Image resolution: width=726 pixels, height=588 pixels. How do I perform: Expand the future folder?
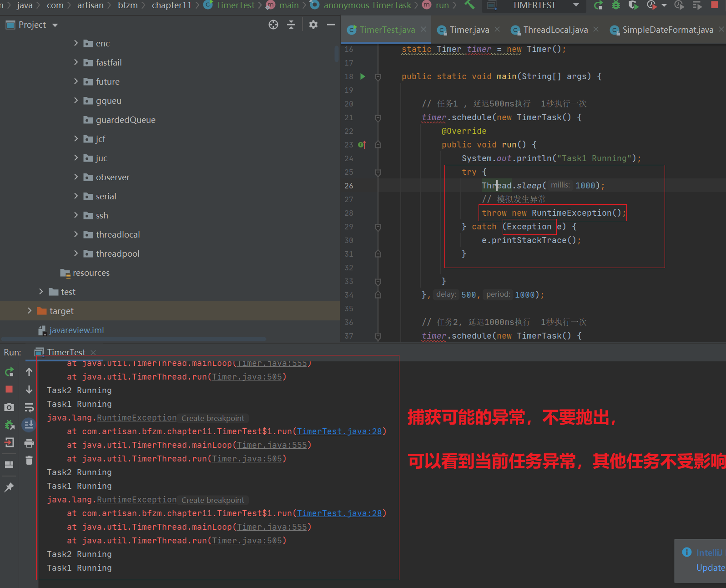pos(76,81)
